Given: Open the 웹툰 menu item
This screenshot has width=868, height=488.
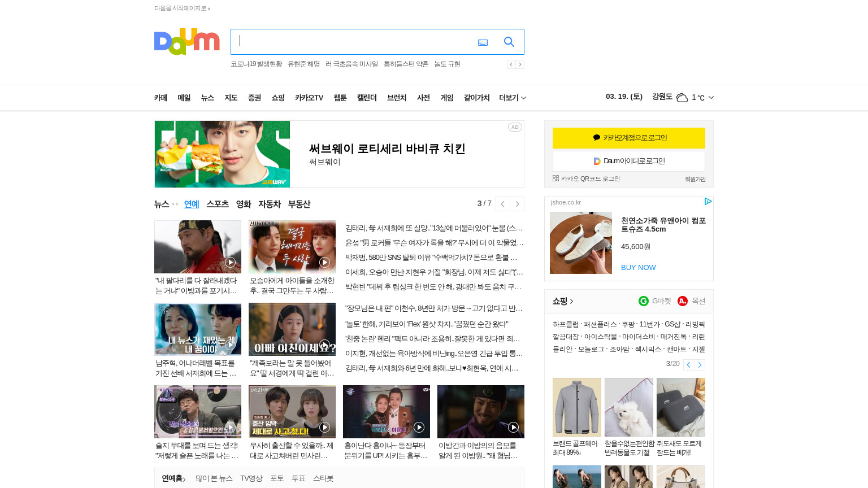Looking at the screenshot, I should pos(340,98).
